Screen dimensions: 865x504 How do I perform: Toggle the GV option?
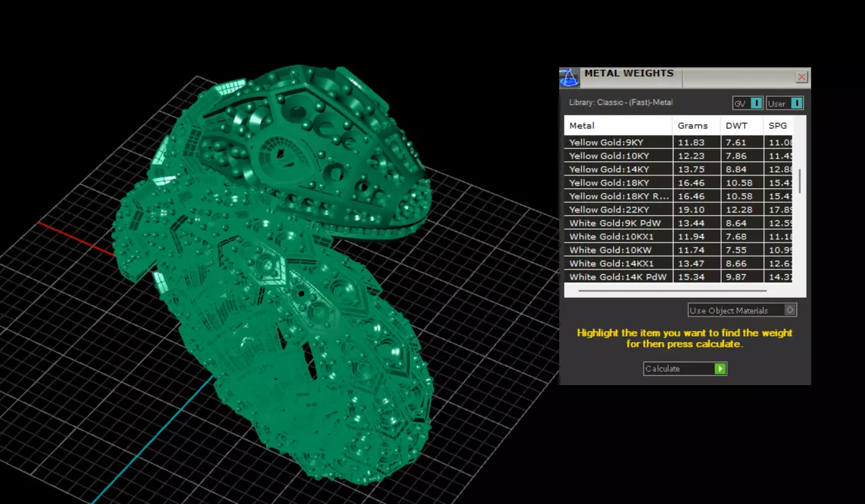click(x=747, y=103)
